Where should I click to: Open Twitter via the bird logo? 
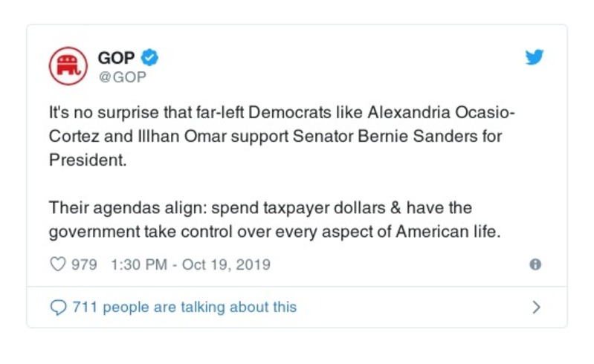(535, 57)
